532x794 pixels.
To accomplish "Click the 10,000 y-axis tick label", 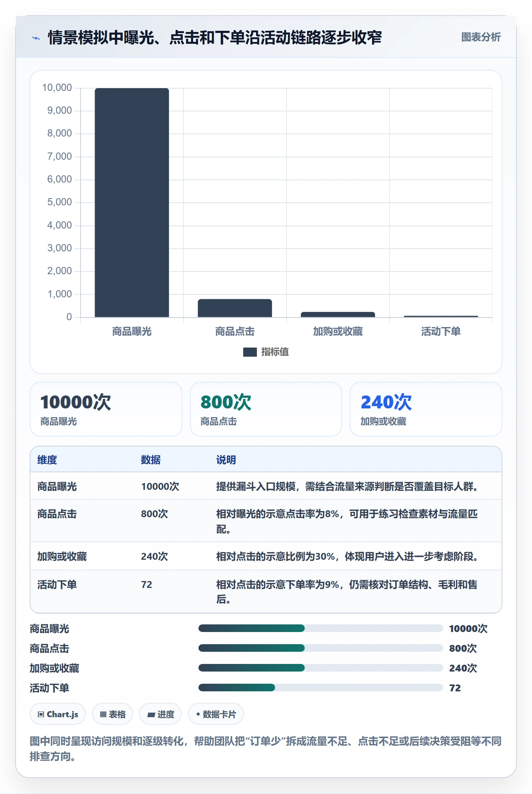I will tap(57, 88).
